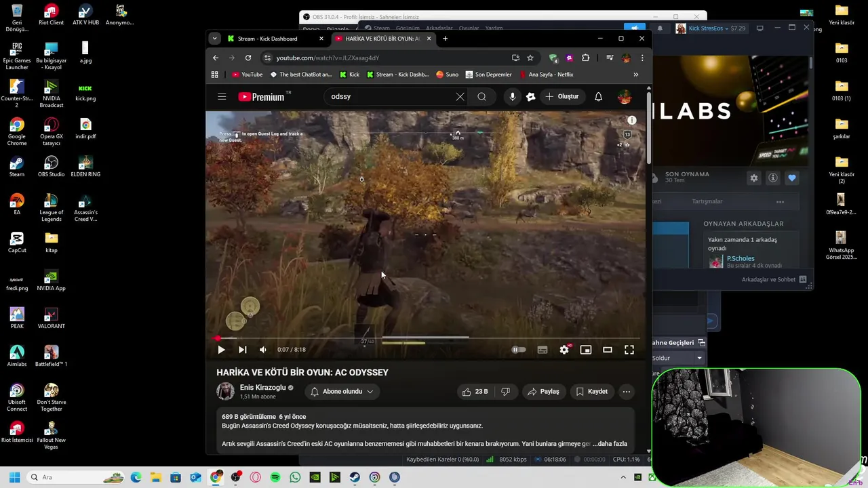Toggle YouTube autoplay switch
Viewport: 868px width, 488px height.
(518, 350)
